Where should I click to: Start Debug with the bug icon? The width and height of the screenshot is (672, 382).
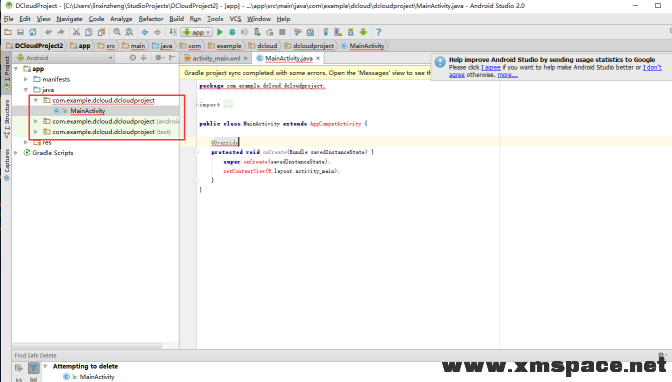232,32
